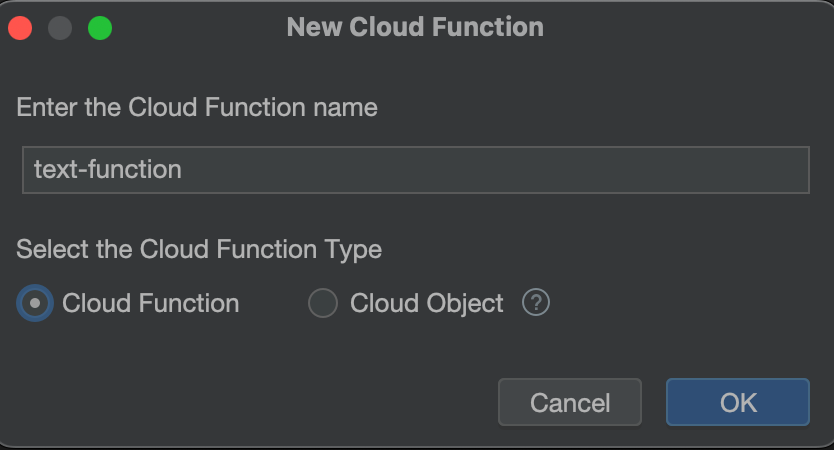Click the text-function text inside the field

click(108, 169)
